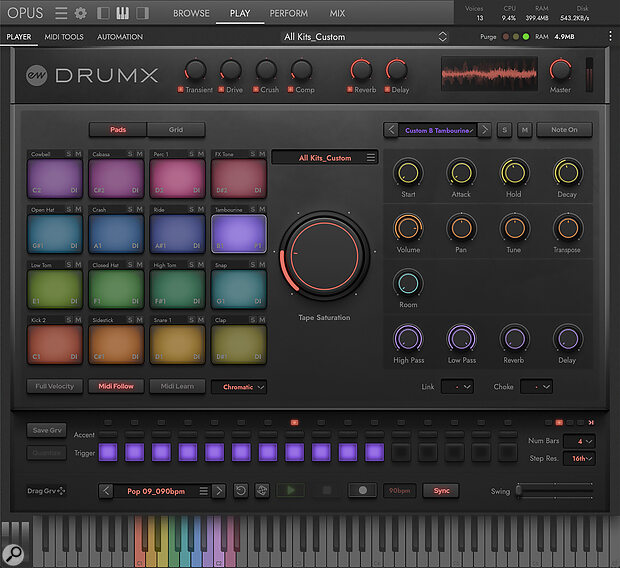Click the next groove arrow beside Pop 09_090bpm
This screenshot has width=620, height=568.
(219, 491)
